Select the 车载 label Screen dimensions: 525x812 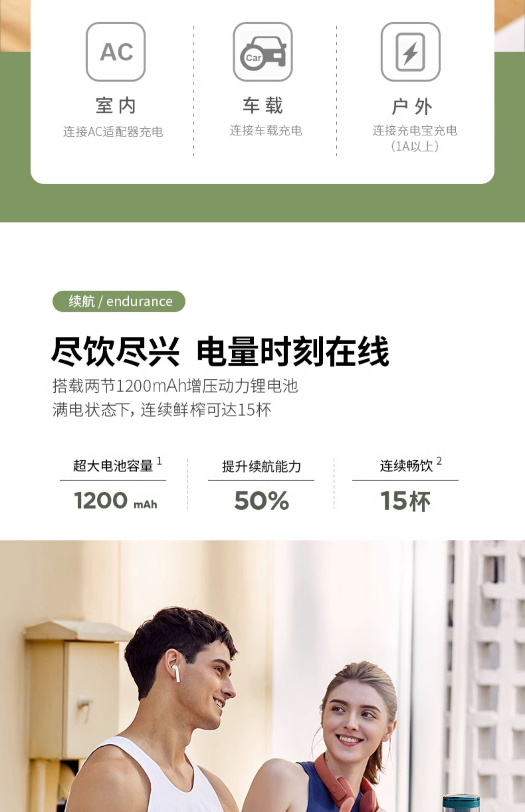[263, 106]
